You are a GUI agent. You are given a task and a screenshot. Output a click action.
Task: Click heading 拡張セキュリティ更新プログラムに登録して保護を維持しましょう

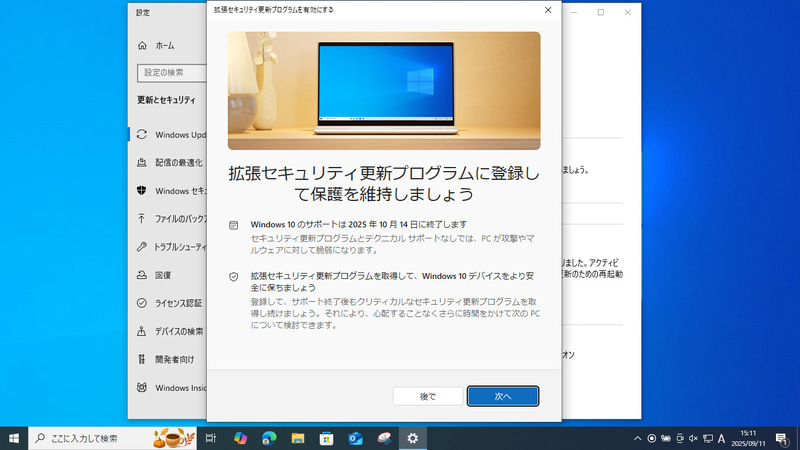click(384, 184)
